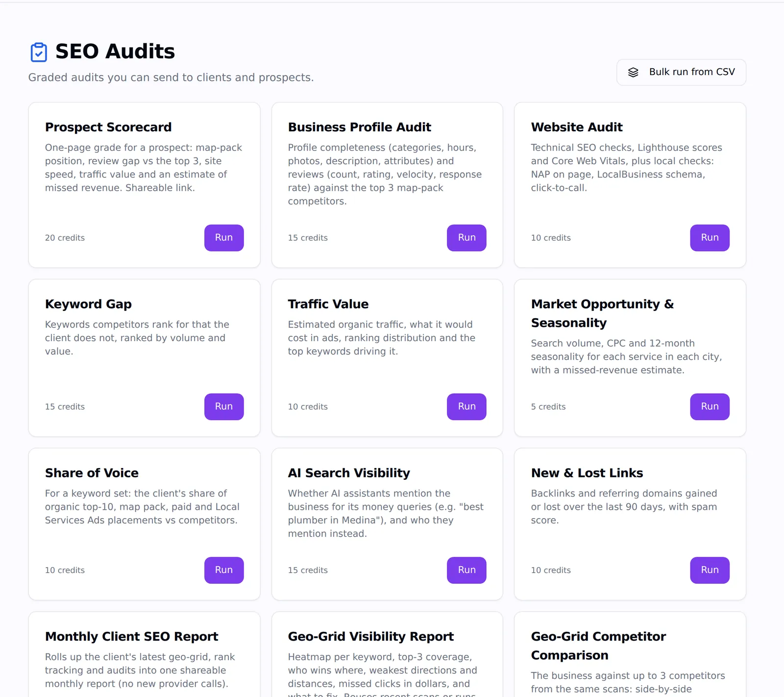The height and width of the screenshot is (697, 784).
Task: Click the Keyword Gap description text
Action: coord(137,338)
